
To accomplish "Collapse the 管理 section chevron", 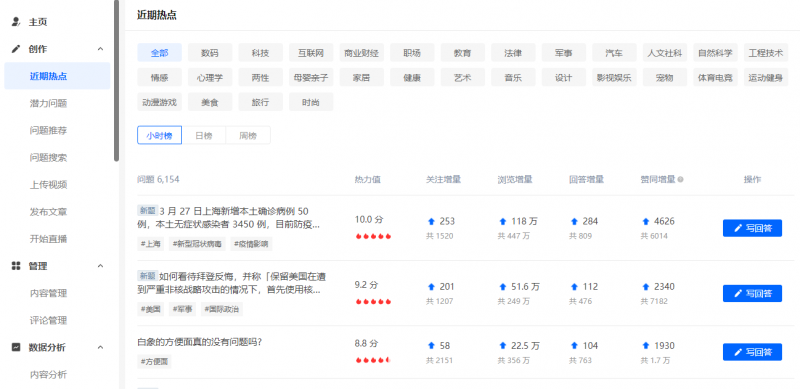I will pyautogui.click(x=100, y=266).
